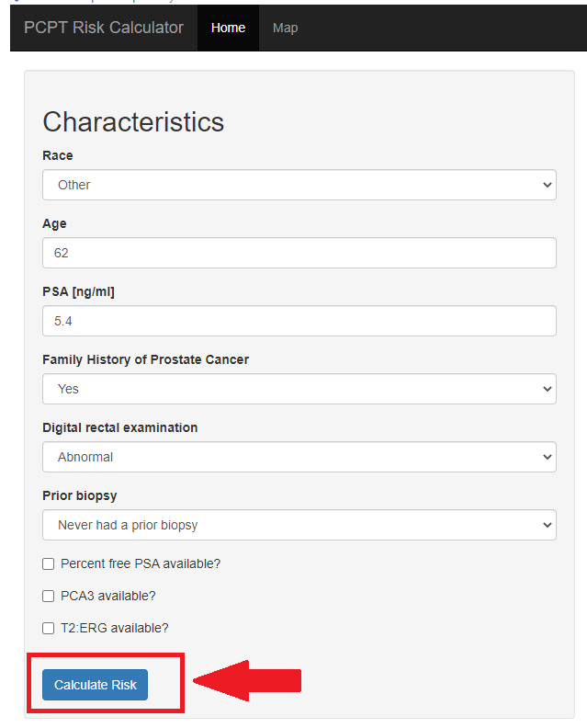Expand the Prior biopsy dropdown
This screenshot has width=587, height=728.
(299, 525)
